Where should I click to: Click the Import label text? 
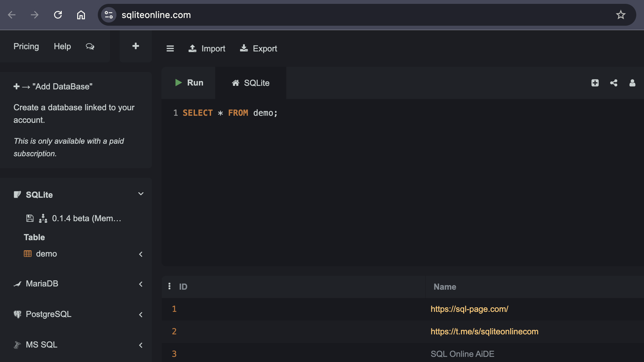(213, 49)
